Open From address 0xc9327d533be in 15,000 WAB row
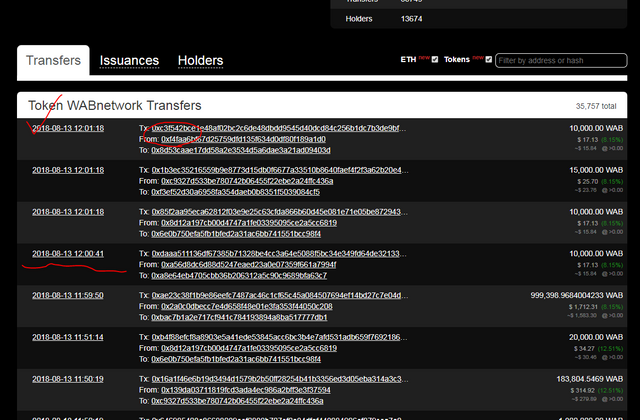640x420 pixels. 247,181
